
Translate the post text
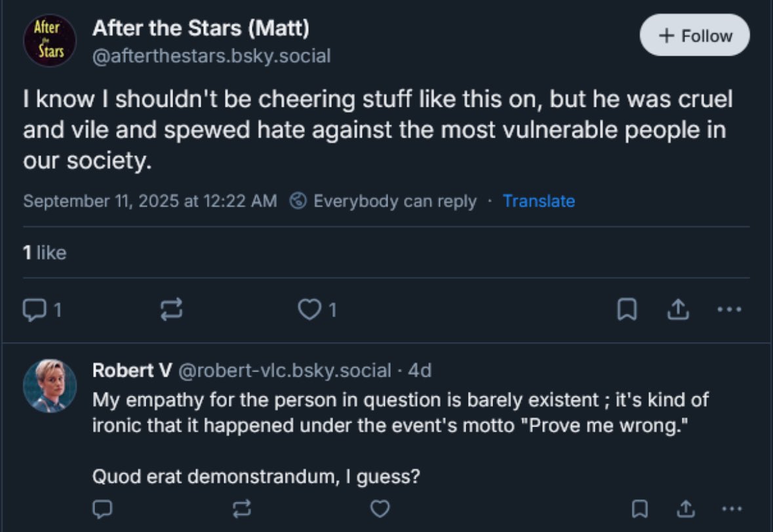(x=538, y=201)
